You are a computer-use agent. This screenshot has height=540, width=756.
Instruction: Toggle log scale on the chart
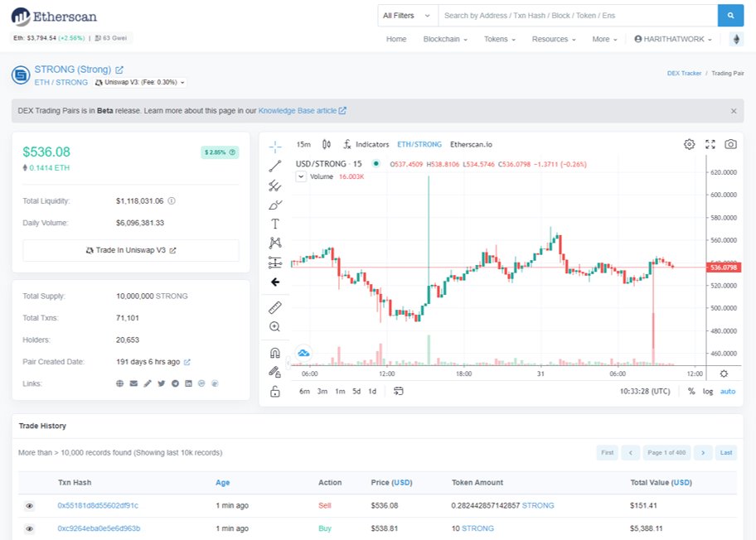707,391
